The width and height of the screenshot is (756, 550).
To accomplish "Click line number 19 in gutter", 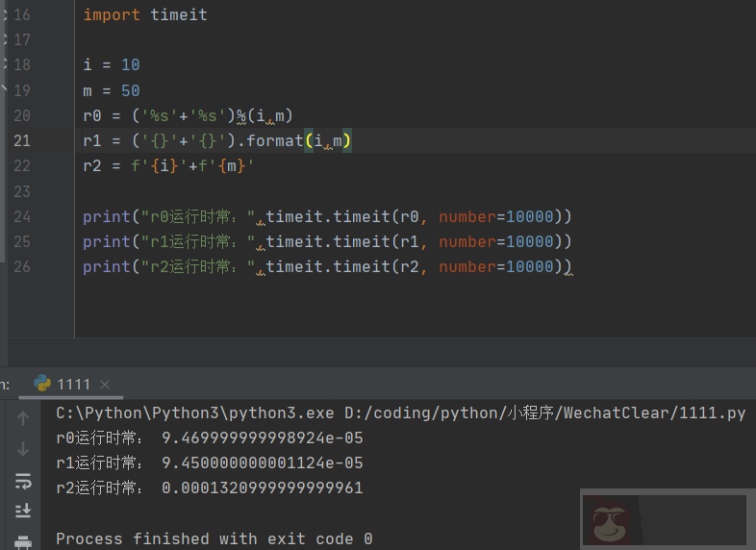I will [x=22, y=90].
